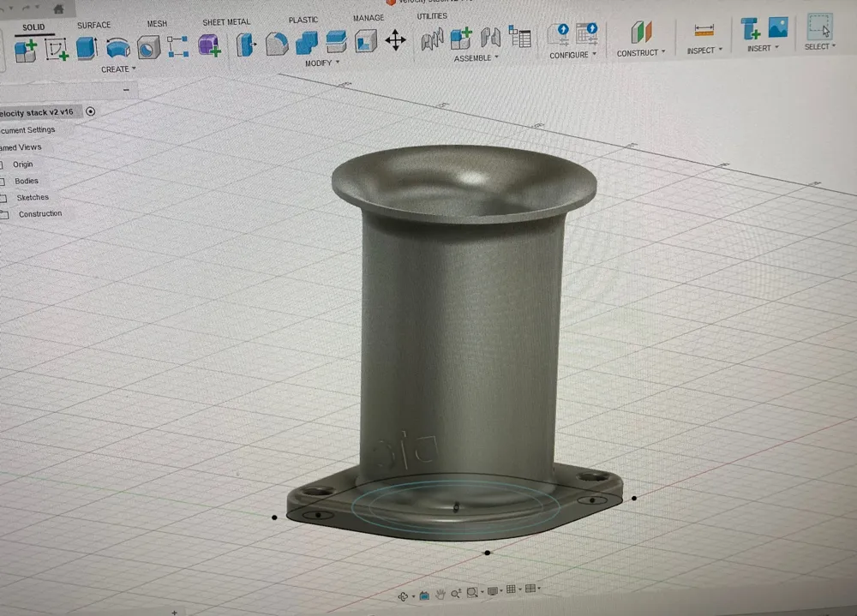Select the Press Pull tool
The height and width of the screenshot is (616, 857).
[247, 45]
